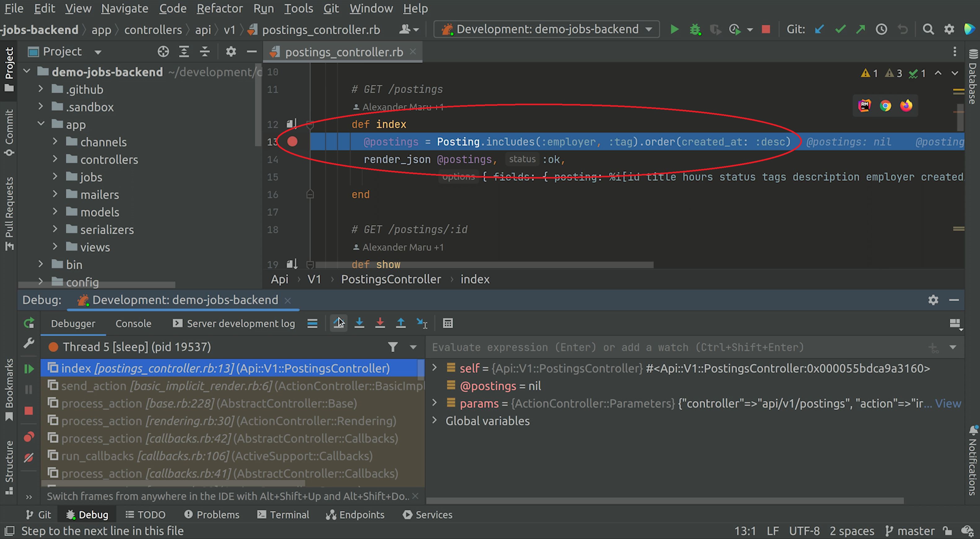Screen dimensions: 980x539
Task: Open the Terminal tool window button
Action: coord(283,515)
